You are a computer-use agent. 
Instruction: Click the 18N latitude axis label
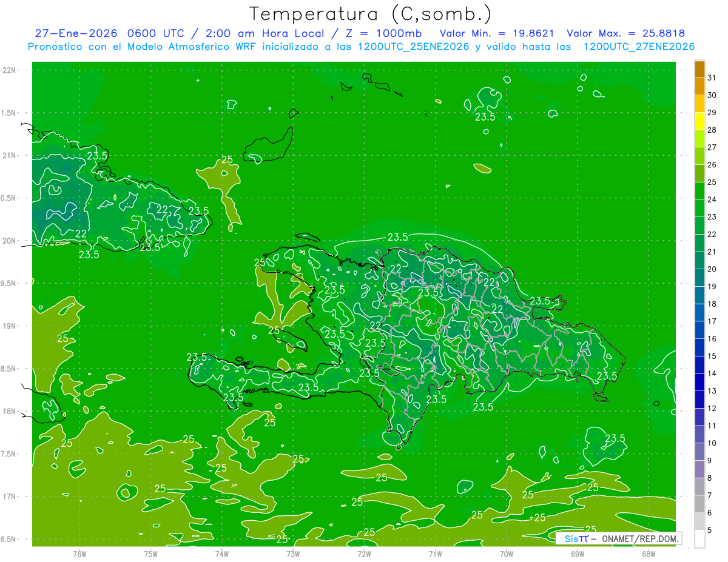pos(10,411)
